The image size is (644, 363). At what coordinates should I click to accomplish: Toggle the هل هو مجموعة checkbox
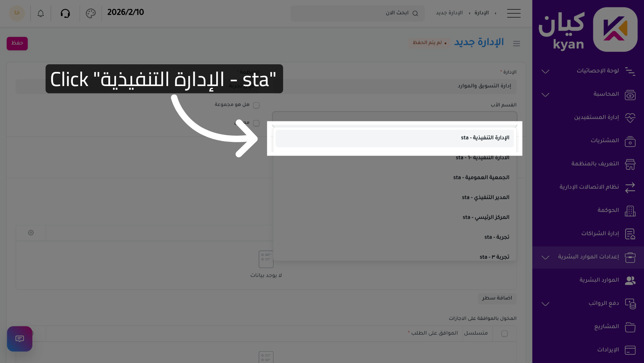256,105
